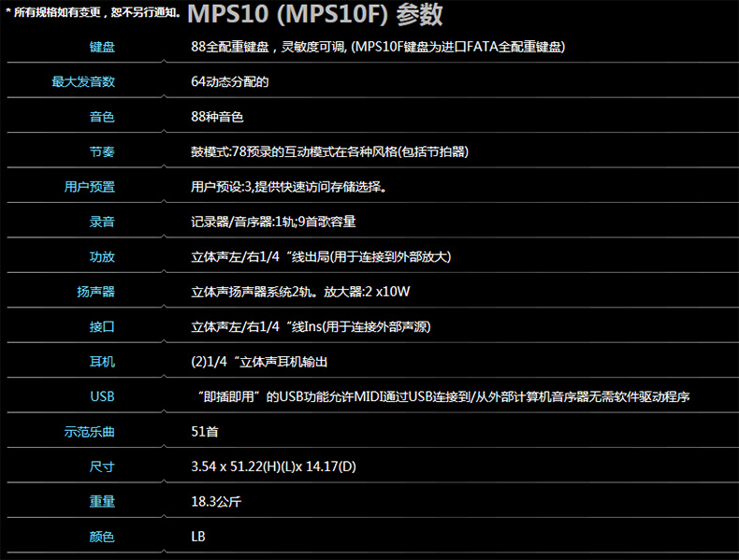Select the 录音 row label
Image resolution: width=739 pixels, height=560 pixels.
pos(102,222)
